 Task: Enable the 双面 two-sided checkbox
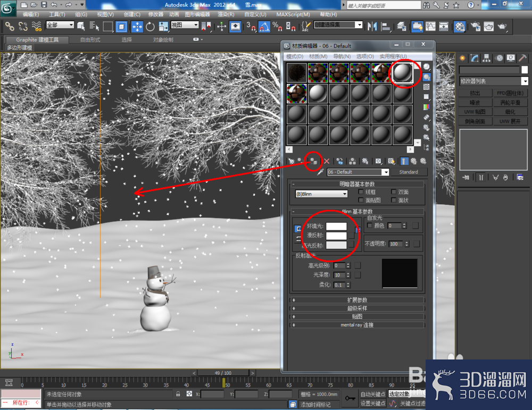click(x=394, y=192)
